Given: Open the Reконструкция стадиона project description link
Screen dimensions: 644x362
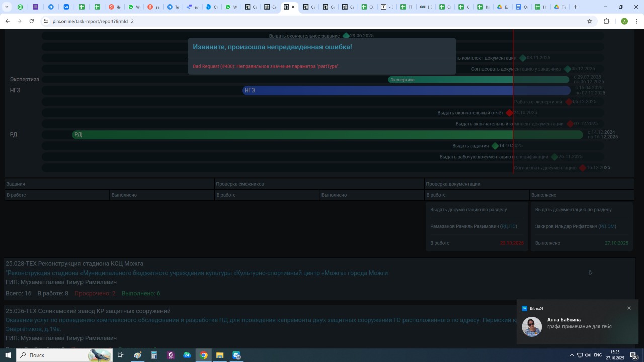Looking at the screenshot, I should click(x=196, y=273).
